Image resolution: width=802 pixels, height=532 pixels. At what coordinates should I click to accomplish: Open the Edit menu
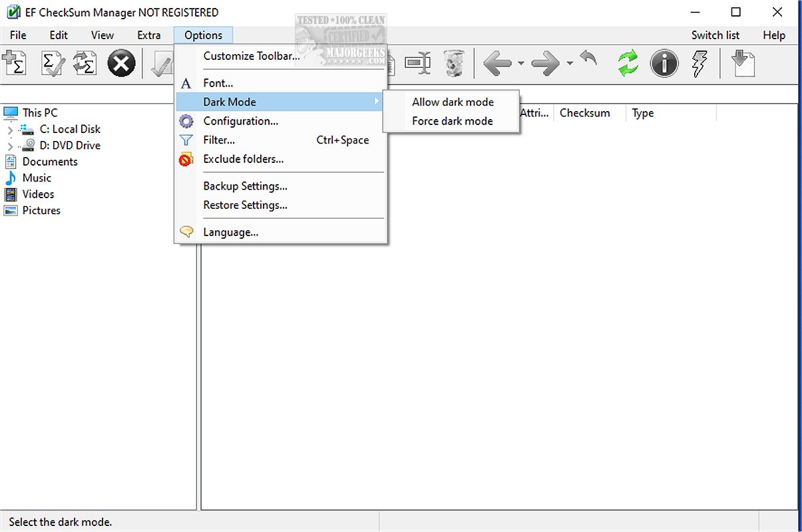[59, 35]
